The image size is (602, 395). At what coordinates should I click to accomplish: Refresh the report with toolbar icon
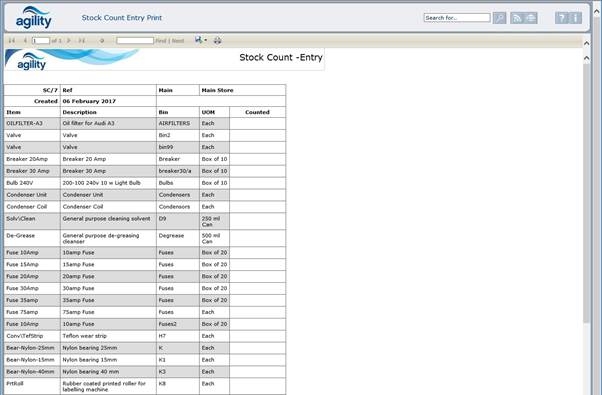tap(102, 40)
